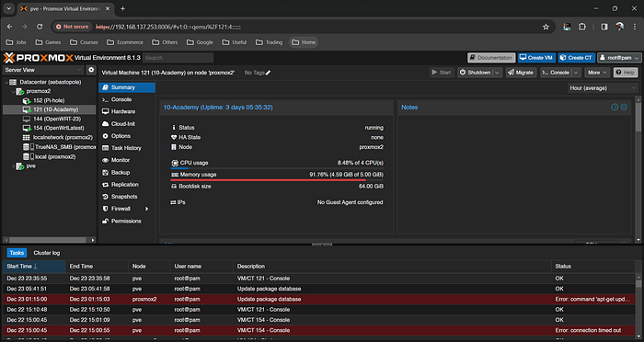
Task: Click the Migrate button
Action: [521, 73]
